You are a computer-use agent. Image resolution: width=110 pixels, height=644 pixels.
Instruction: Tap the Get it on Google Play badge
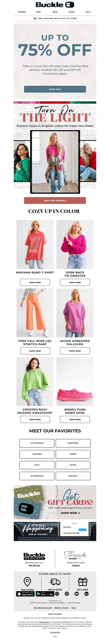(x=45, y=594)
